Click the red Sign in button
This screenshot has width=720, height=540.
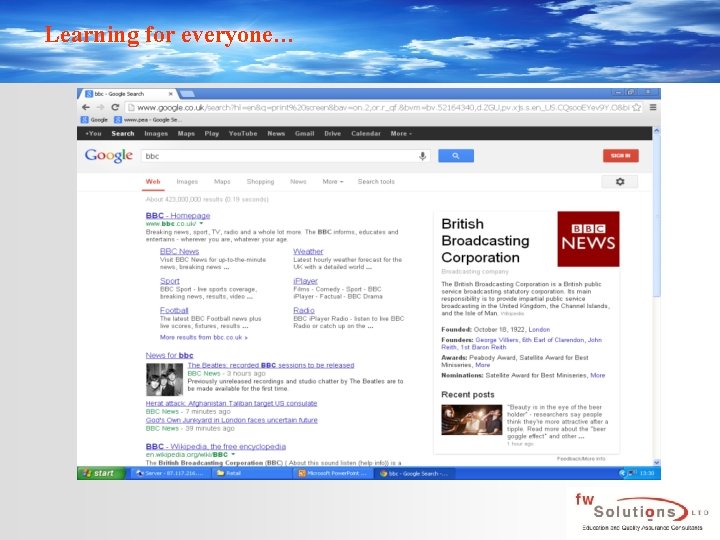tap(620, 156)
